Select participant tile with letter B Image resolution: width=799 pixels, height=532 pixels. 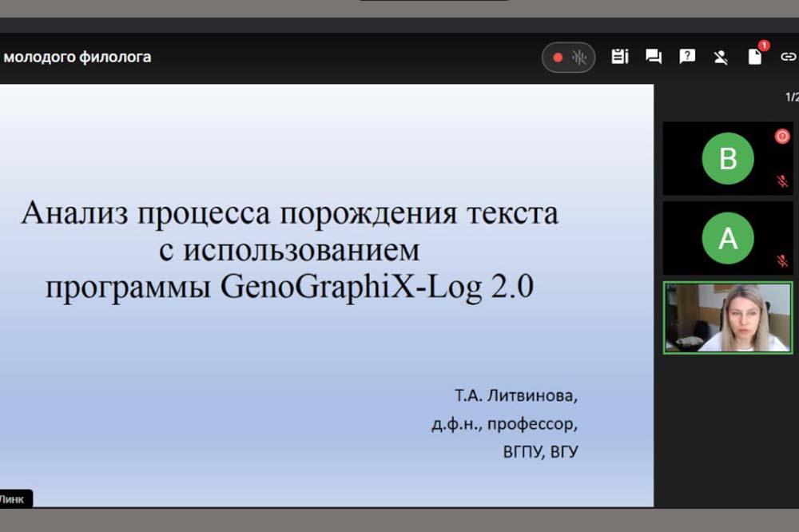[728, 158]
